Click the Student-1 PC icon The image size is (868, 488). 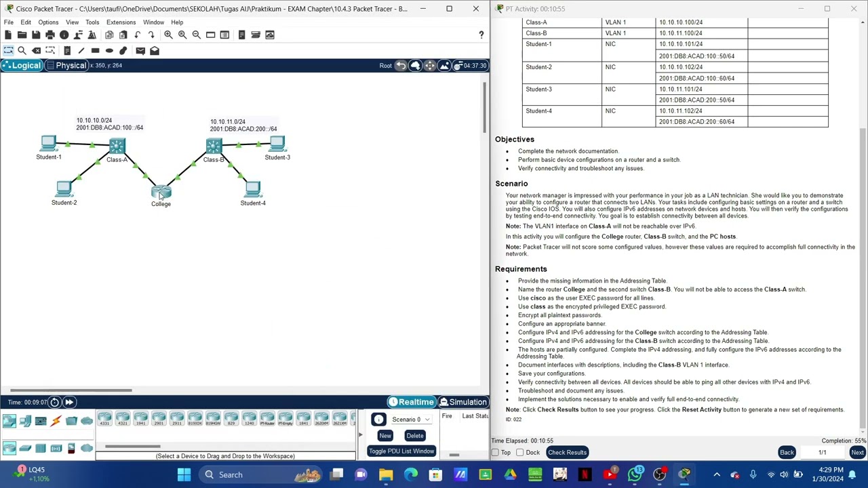(48, 144)
